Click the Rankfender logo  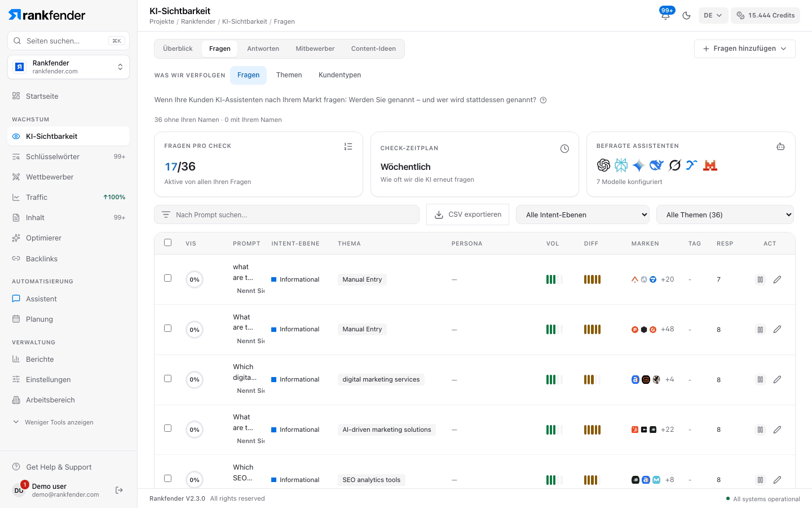click(x=47, y=15)
